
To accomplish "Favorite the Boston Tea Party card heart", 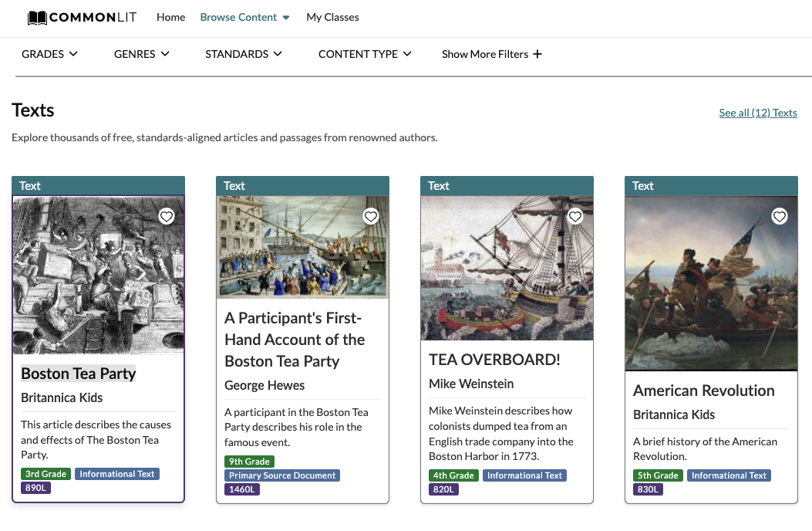I will pos(167,216).
